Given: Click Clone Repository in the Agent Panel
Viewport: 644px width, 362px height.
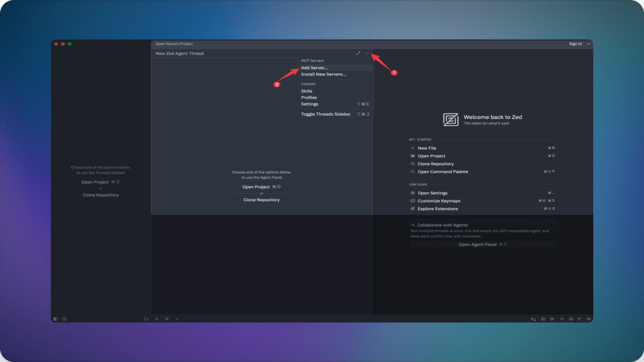Looking at the screenshot, I should (261, 200).
